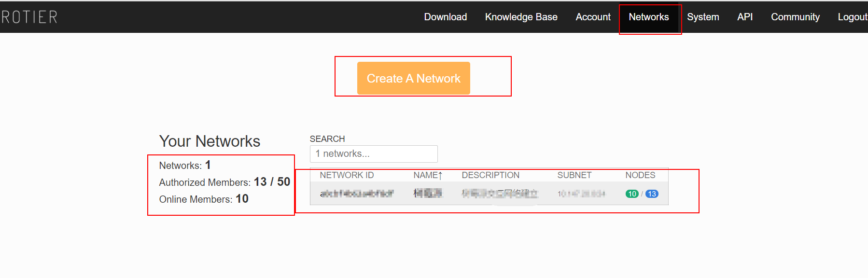The image size is (868, 278).
Task: Click the green online nodes badge 10
Action: tap(632, 194)
